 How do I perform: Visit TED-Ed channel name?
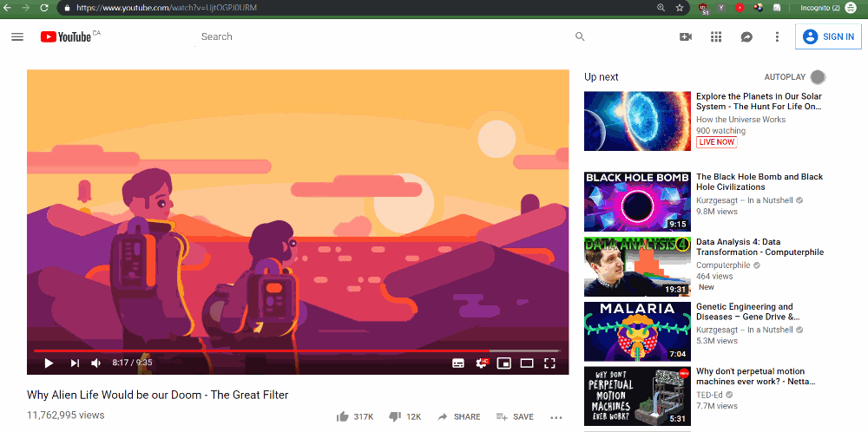(710, 395)
